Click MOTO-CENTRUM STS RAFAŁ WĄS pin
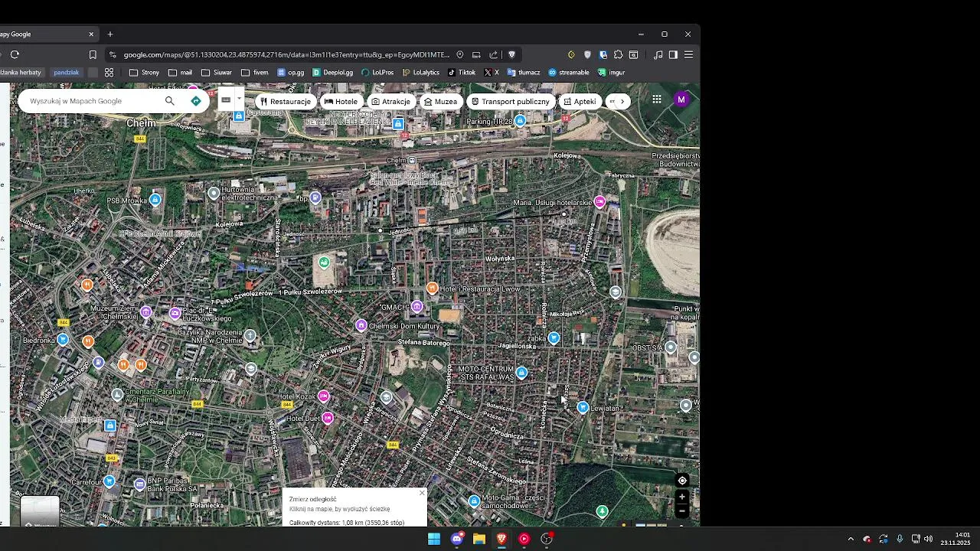Screen dimensions: 980x551 pos(521,373)
